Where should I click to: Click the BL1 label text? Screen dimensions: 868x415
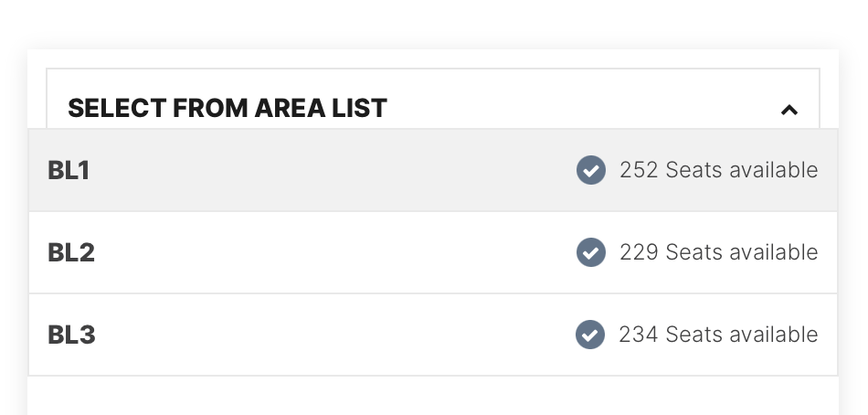tap(69, 170)
